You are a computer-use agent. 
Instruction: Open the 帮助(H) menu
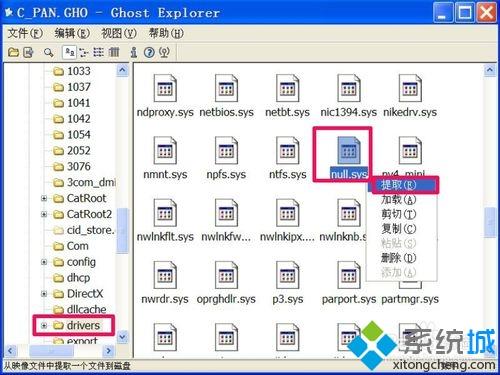coord(166,33)
